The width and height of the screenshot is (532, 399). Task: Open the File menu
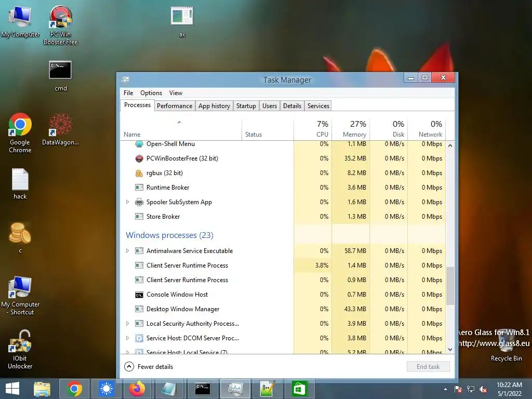[x=128, y=93]
